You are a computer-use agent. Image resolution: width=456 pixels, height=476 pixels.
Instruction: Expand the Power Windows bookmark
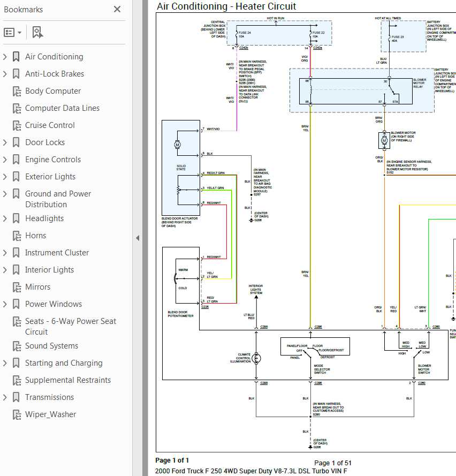[5, 304]
